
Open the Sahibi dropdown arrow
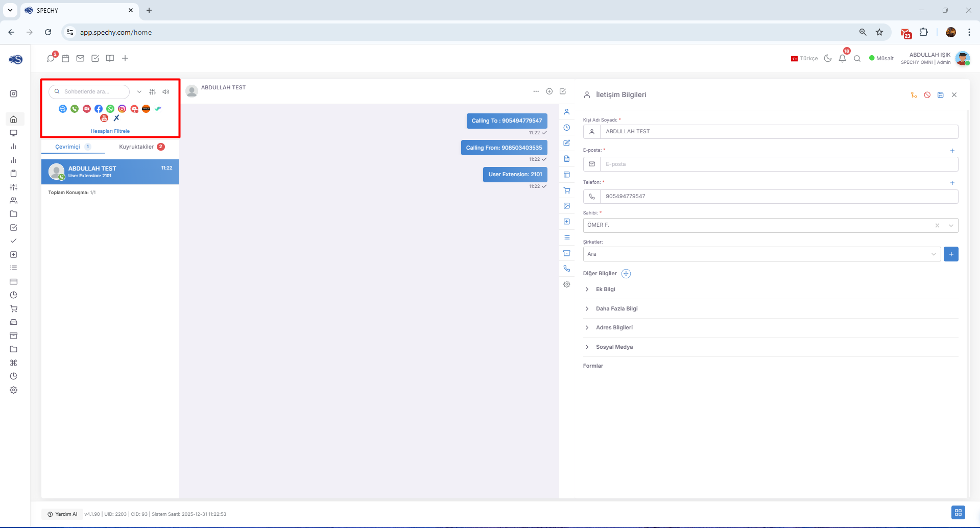click(951, 225)
